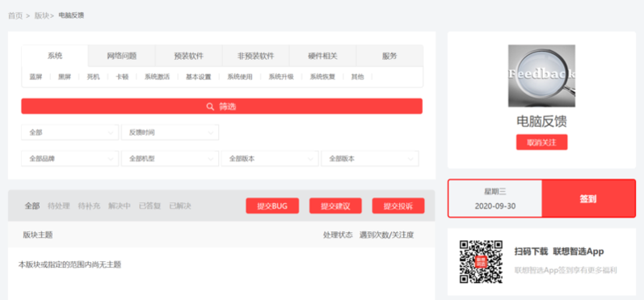
Task: Select the 硬件相关 tab
Action: (322, 56)
